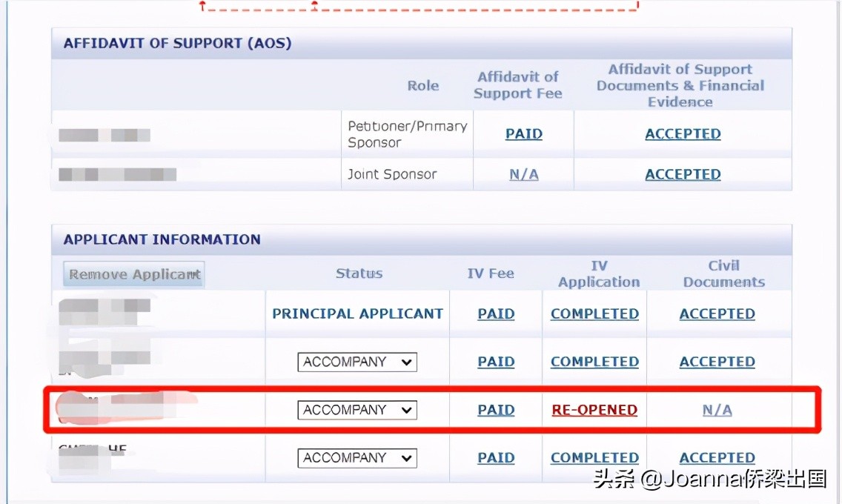Image resolution: width=842 pixels, height=504 pixels.
Task: Expand first ACCOMPANY status dropdown
Action: coord(357,362)
